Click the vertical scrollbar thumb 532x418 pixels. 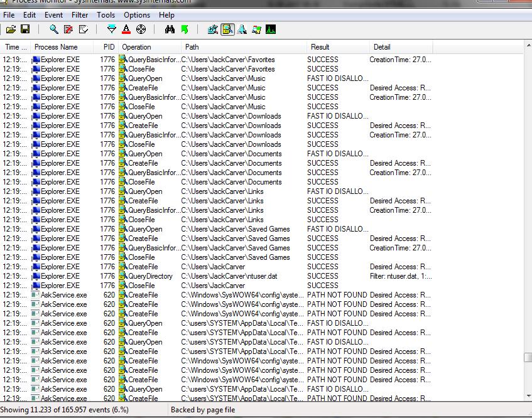tap(528, 357)
